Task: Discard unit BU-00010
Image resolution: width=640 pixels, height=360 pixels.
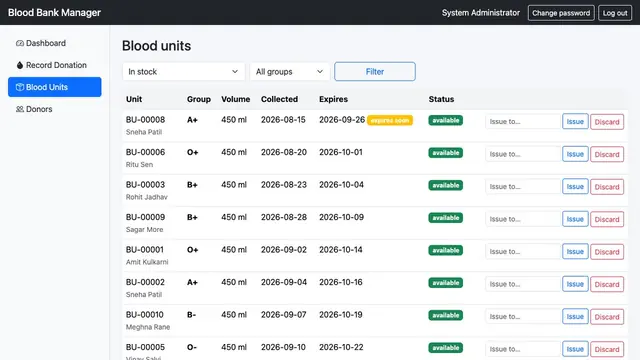Action: (607, 317)
